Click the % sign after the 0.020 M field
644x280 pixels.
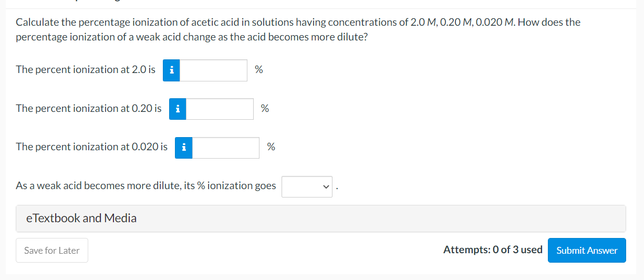[271, 147]
